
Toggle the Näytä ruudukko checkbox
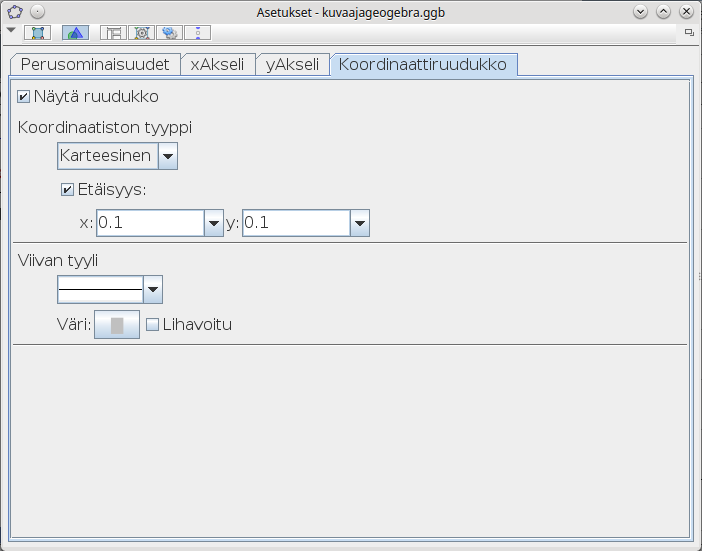coord(24,97)
